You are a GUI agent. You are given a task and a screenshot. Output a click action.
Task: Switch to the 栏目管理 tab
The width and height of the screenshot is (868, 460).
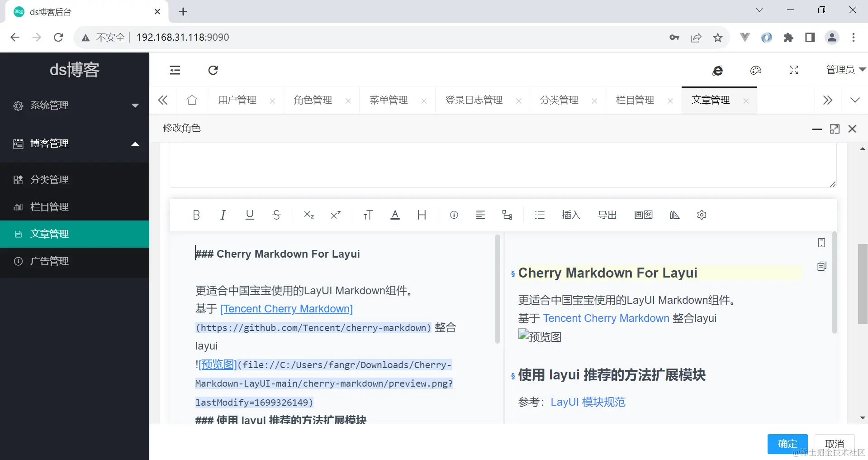click(x=635, y=100)
